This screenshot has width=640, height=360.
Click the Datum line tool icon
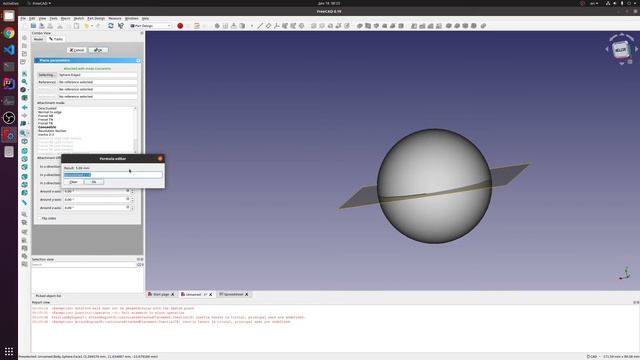point(260,26)
